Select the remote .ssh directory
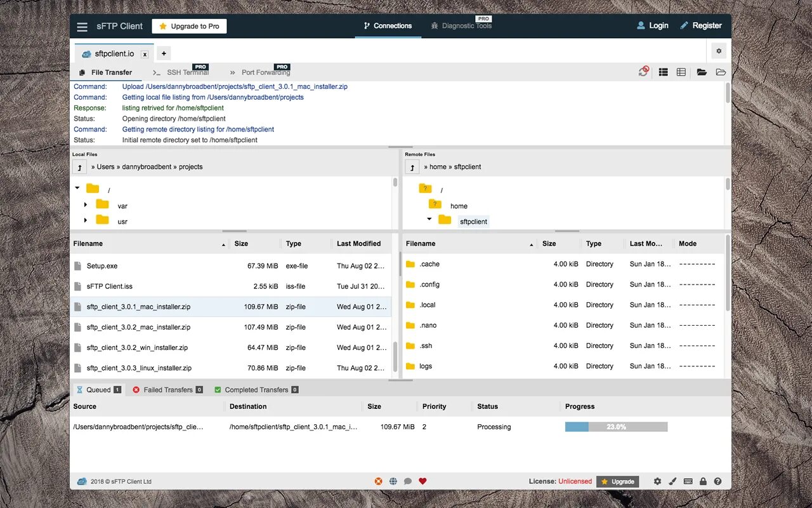The height and width of the screenshot is (508, 812). [x=563, y=345]
